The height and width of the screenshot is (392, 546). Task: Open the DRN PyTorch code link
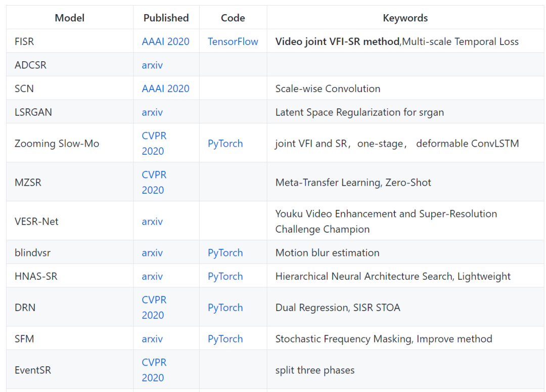pyautogui.click(x=225, y=308)
